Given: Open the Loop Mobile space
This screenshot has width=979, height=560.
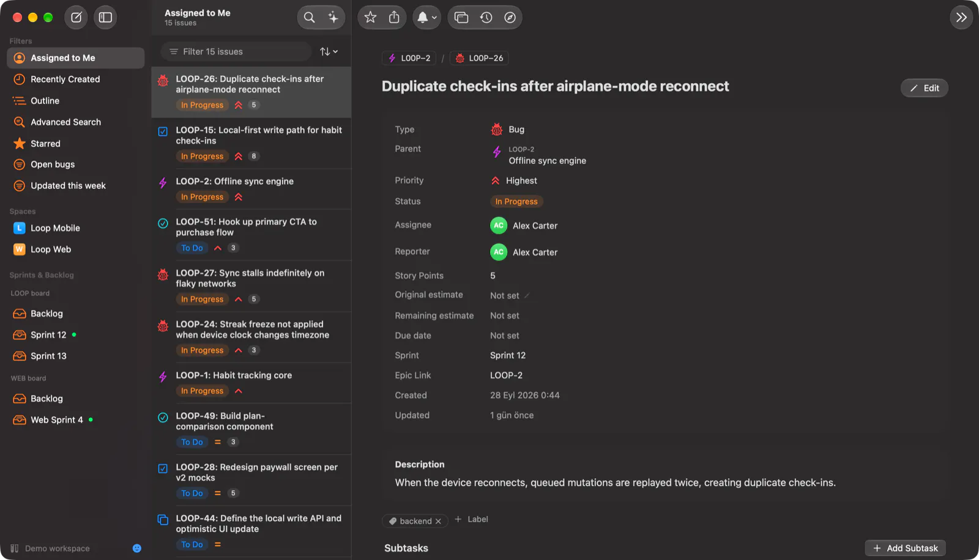Looking at the screenshot, I should pyautogui.click(x=76, y=228).
